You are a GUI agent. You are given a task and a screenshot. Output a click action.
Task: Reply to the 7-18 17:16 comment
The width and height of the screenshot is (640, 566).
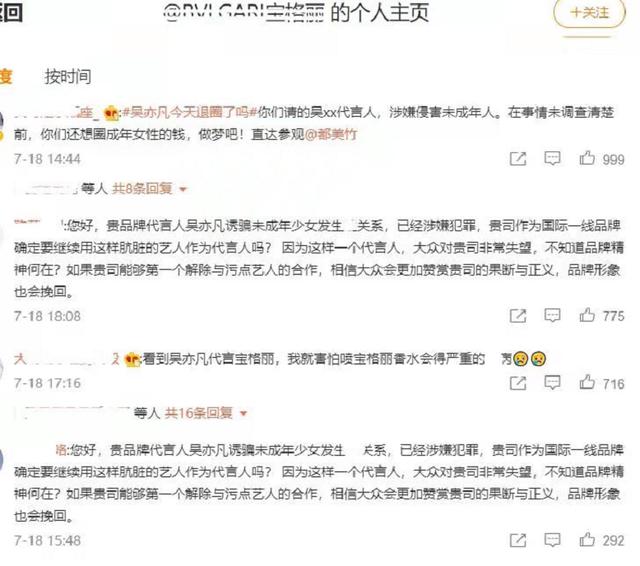552,382
